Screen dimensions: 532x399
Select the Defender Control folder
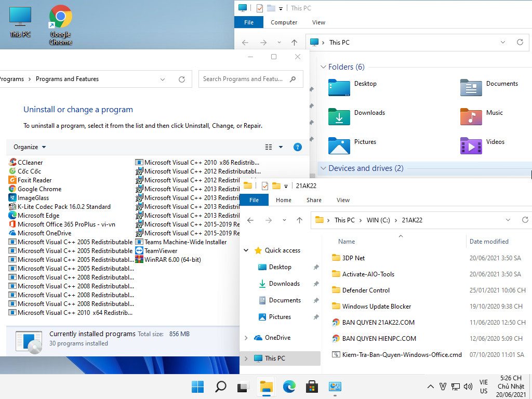[361, 290]
